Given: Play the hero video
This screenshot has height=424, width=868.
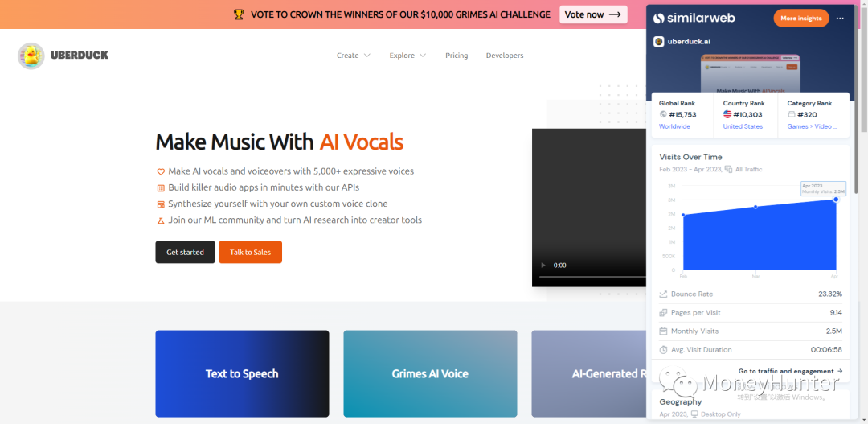Looking at the screenshot, I should tap(543, 266).
